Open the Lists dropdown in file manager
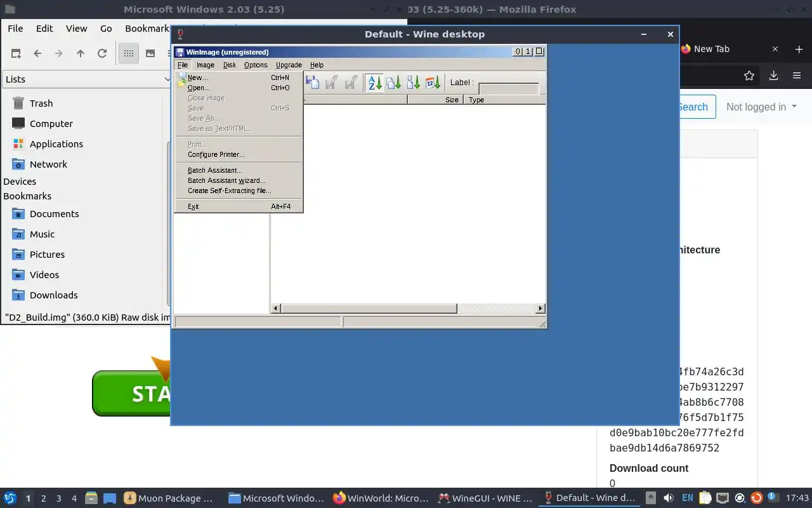This screenshot has width=812, height=508. point(87,79)
